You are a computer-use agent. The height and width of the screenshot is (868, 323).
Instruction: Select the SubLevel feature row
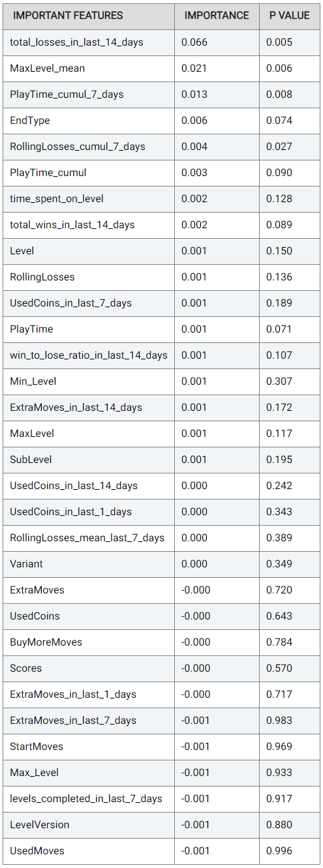click(x=162, y=460)
